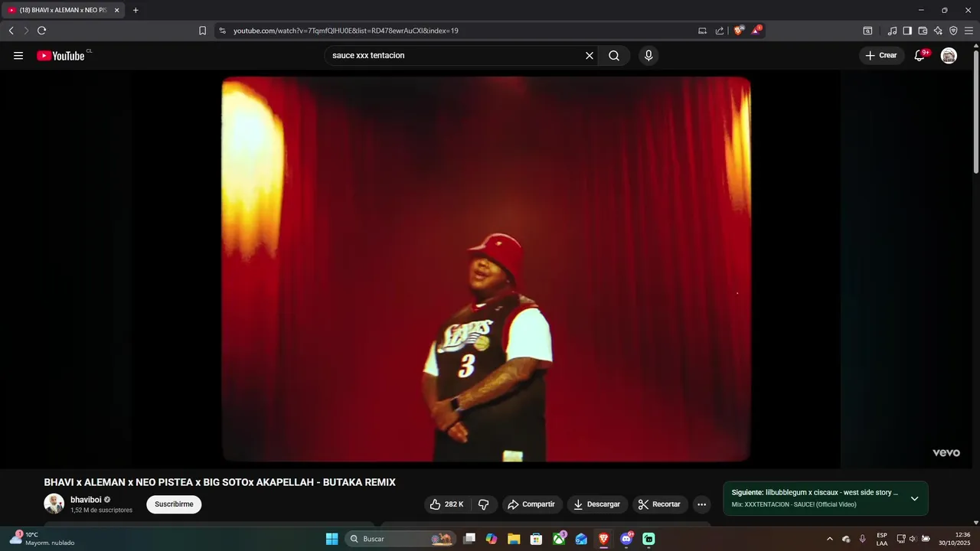
Task: Open the YouTube hamburger guide menu
Action: pos(18,56)
